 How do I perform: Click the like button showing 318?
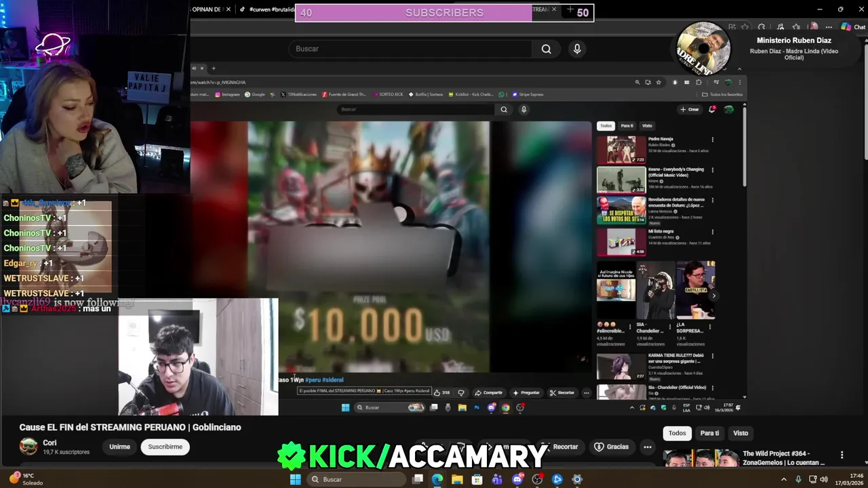(x=443, y=392)
